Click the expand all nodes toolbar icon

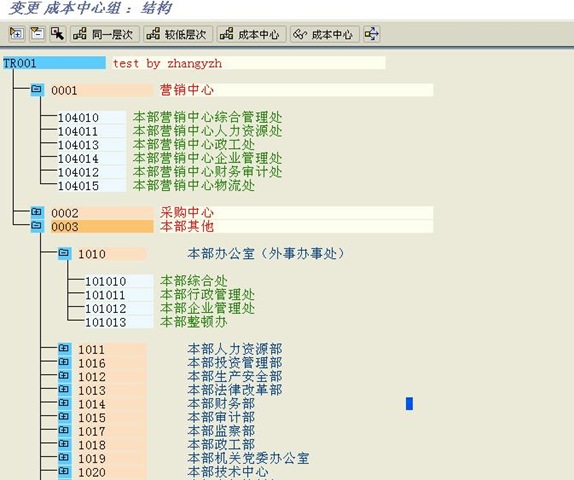tap(16, 34)
